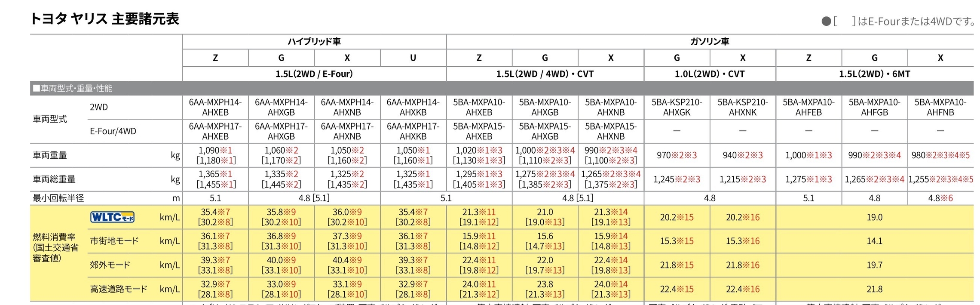Click the 1.5L(2WD / 4WD)・CVT heading
Image resolution: width=980 pixels, height=305 pixels.
tap(545, 74)
